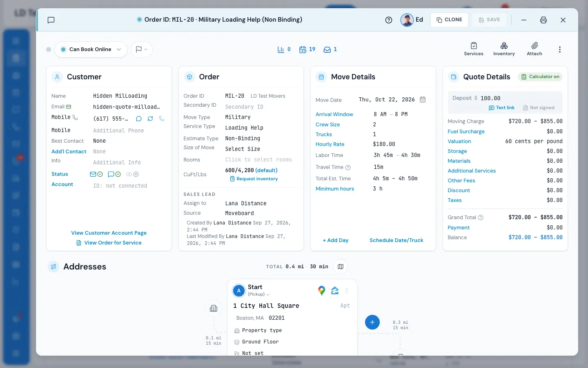
Task: Open the help question mark icon
Action: (389, 20)
